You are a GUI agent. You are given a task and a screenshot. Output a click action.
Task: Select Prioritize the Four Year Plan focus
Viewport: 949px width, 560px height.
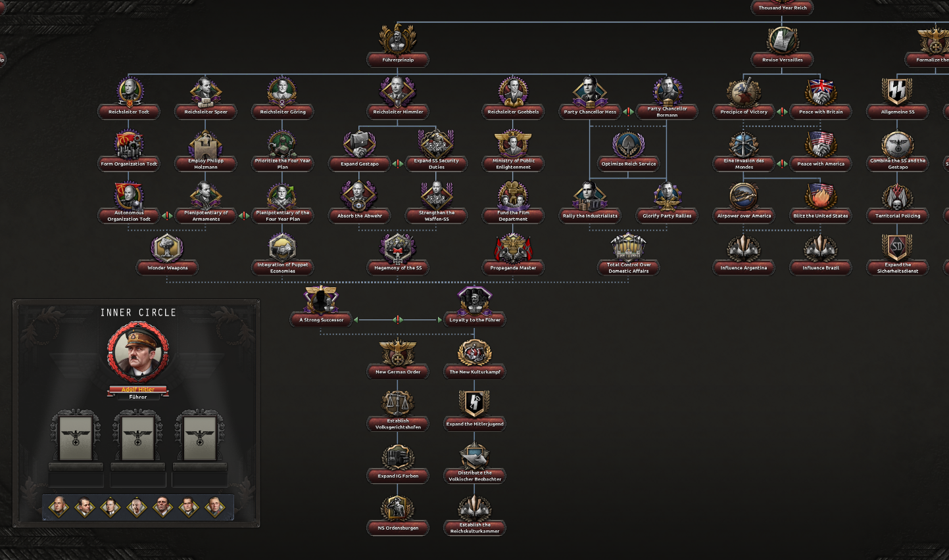tap(283, 150)
